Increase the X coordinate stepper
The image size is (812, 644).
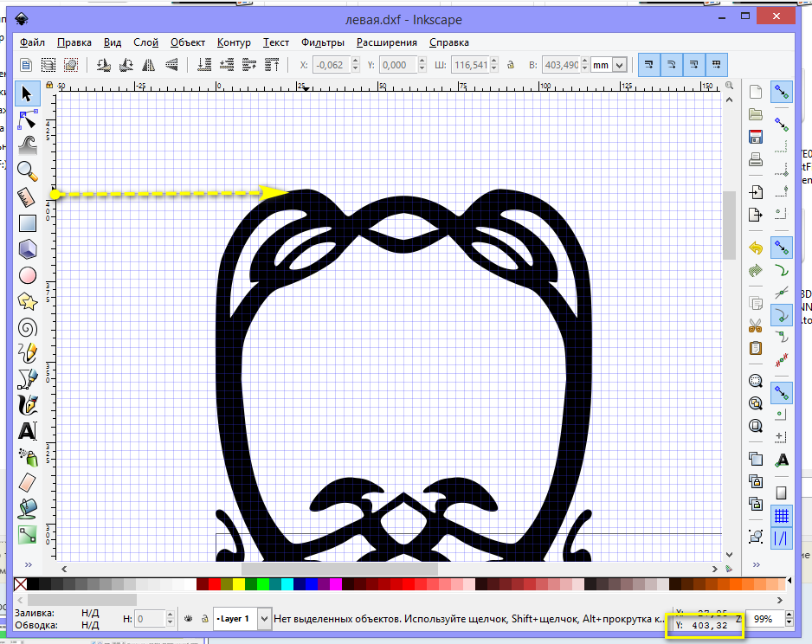[355, 61]
